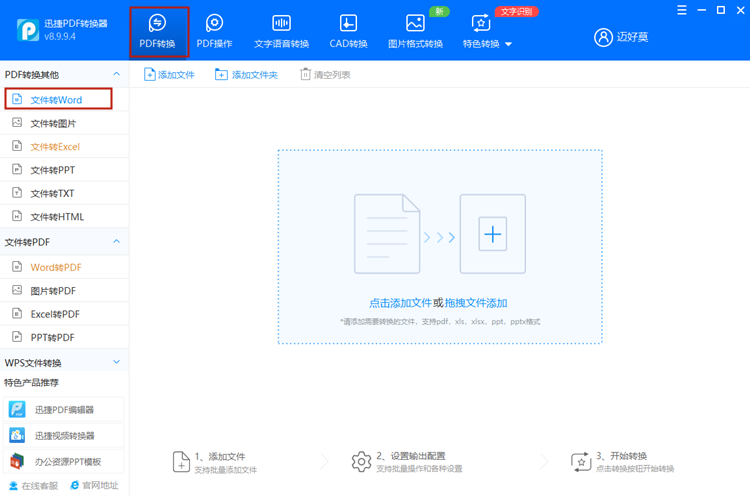Click the 添加文件 button
750x496 pixels.
(x=169, y=75)
